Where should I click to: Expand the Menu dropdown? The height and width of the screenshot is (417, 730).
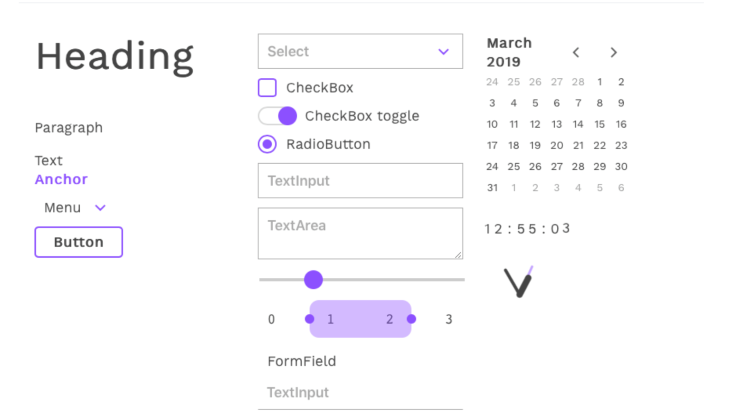click(x=74, y=208)
